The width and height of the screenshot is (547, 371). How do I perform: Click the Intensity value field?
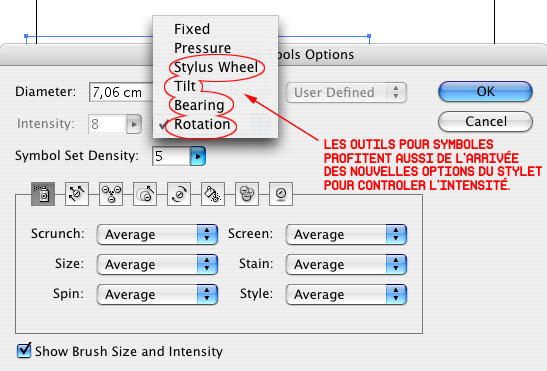click(107, 124)
